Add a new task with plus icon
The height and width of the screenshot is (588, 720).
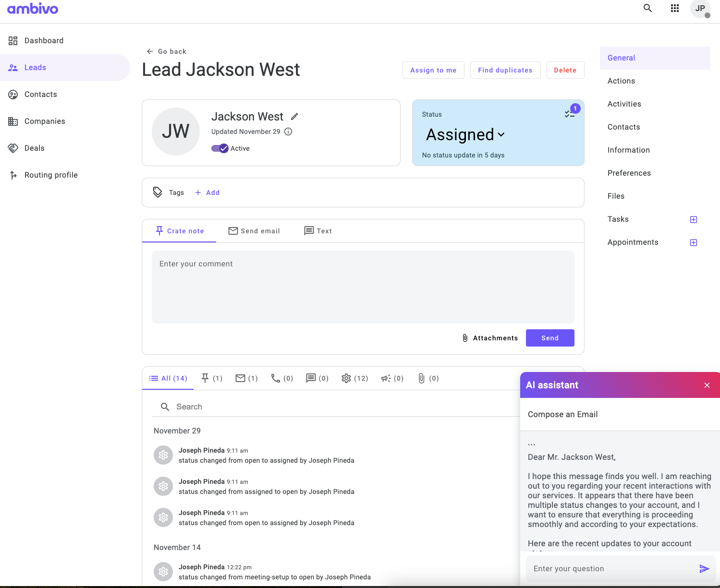694,219
